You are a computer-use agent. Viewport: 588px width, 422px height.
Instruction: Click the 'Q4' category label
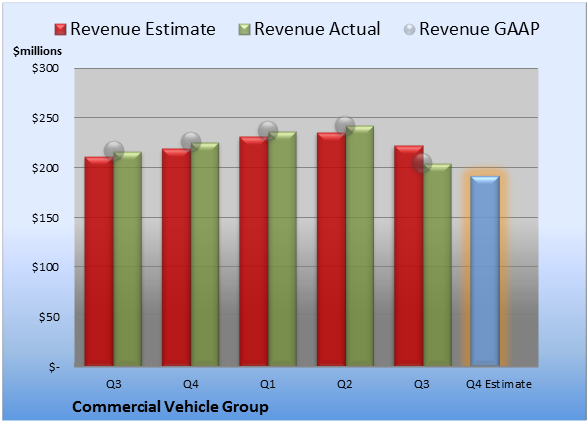(x=190, y=384)
